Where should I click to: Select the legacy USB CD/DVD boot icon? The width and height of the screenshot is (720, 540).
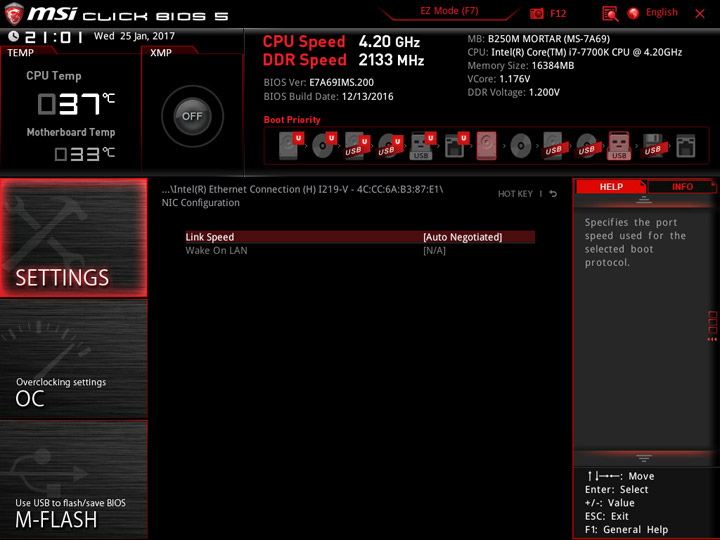(587, 146)
